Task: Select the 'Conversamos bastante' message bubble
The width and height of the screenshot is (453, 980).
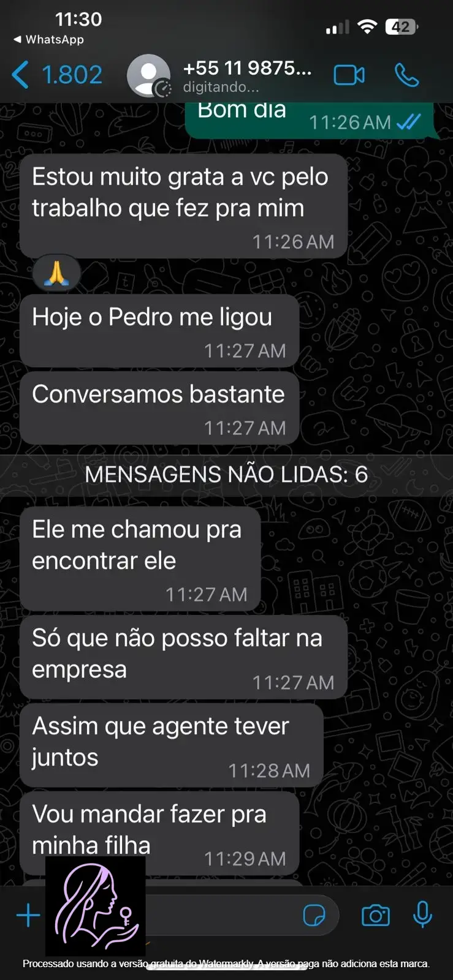Action: [159, 408]
